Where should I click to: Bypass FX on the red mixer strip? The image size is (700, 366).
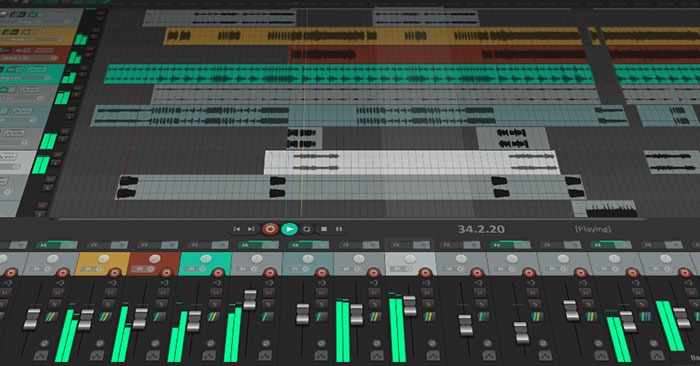(x=170, y=245)
